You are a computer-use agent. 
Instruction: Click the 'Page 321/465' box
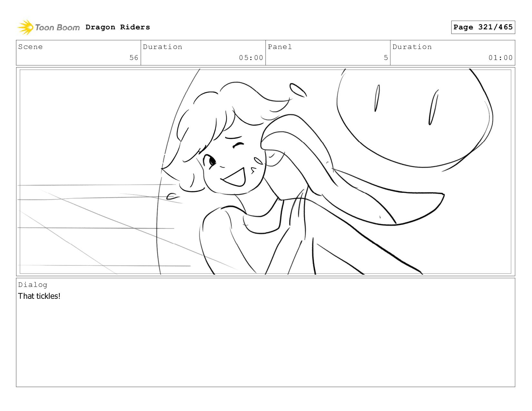coord(483,27)
